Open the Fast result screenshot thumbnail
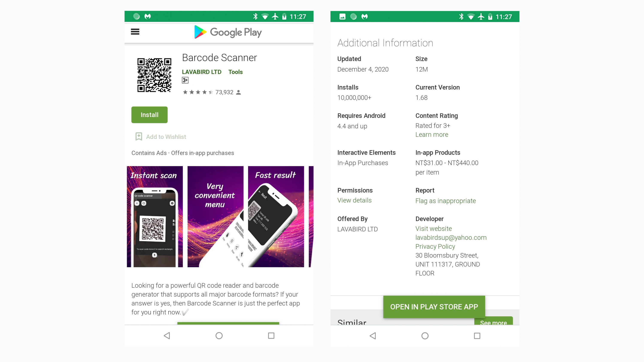This screenshot has width=644, height=362. coord(276,217)
